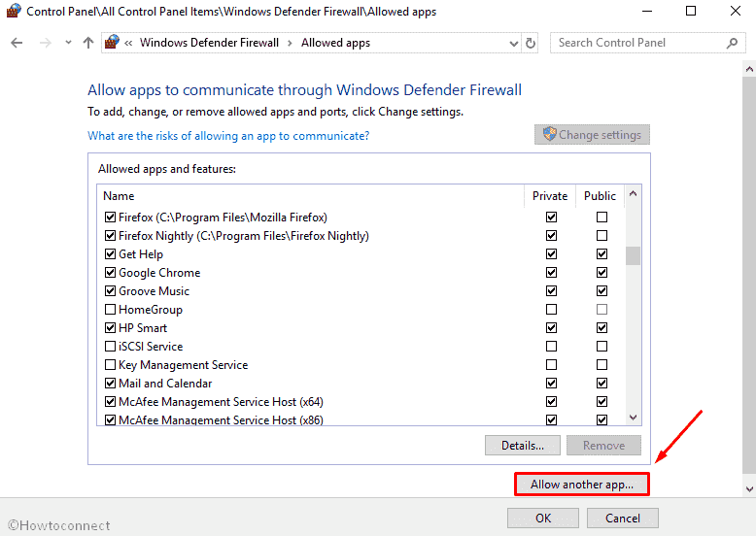Click the Forward navigation arrow
756x536 pixels.
pos(46,43)
